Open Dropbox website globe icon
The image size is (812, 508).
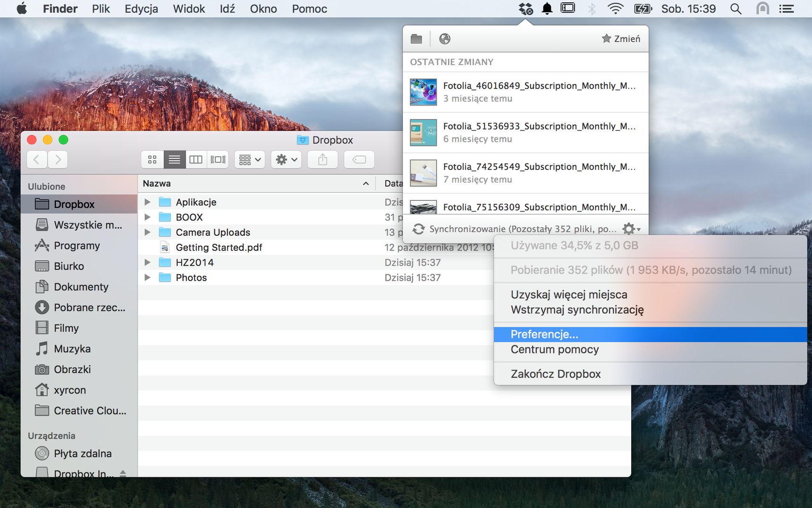(444, 39)
